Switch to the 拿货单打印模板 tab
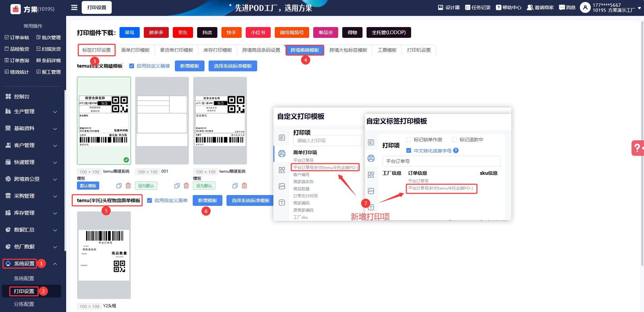Image resolution: width=644 pixels, height=312 pixels. pos(177,50)
